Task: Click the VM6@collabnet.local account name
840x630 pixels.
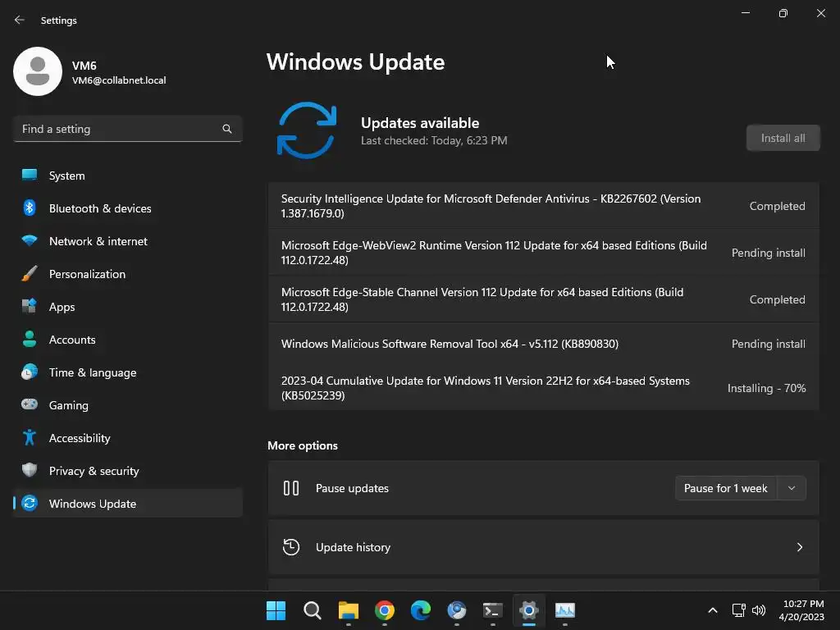Action: click(119, 80)
